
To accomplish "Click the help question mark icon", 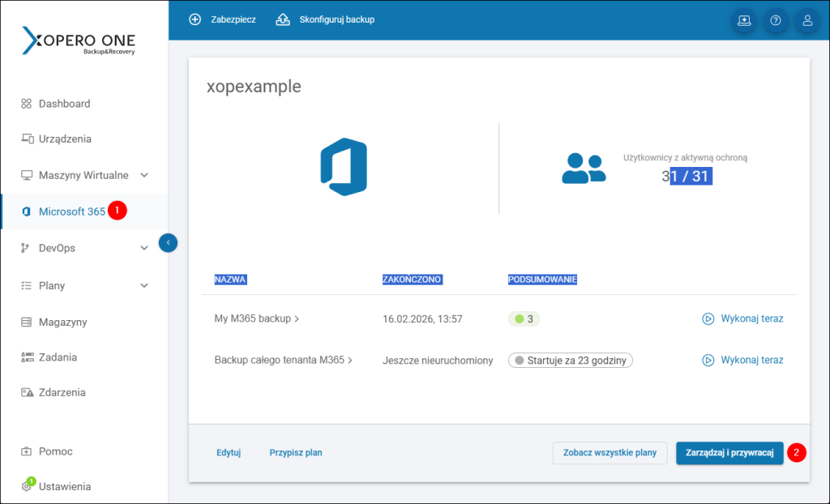I will click(x=776, y=21).
